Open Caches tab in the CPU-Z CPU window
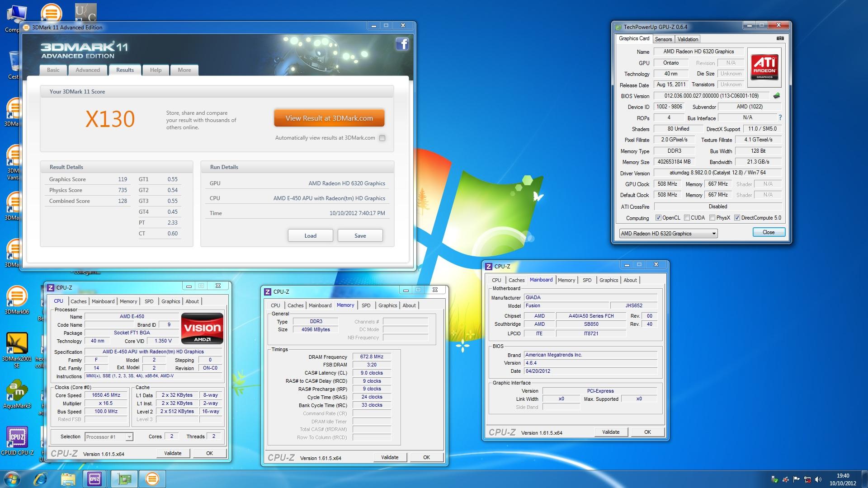The width and height of the screenshot is (868, 488). 78,301
